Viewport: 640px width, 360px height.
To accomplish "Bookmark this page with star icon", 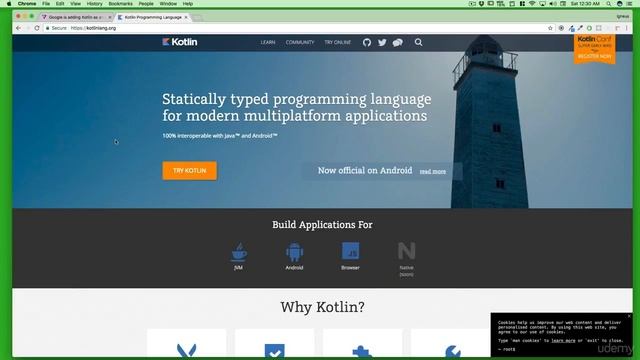I will tap(550, 28).
